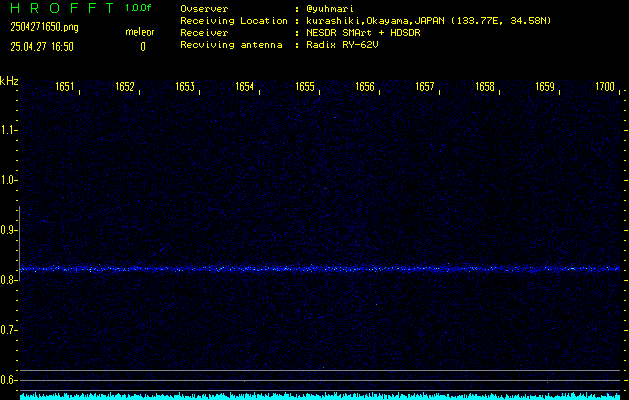Click the Receiving Location value kurashiki, Okayama
This screenshot has height=400, width=629.
(x=429, y=21)
